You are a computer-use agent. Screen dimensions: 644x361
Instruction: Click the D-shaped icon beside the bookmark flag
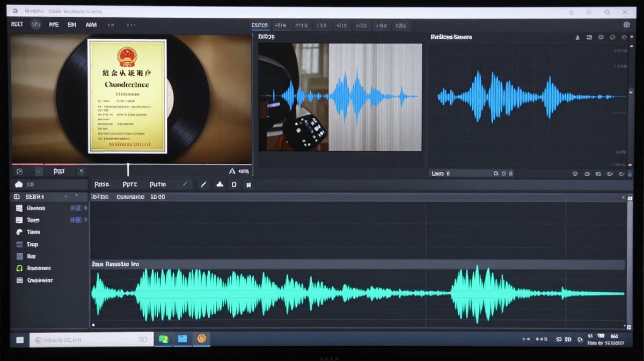[234, 184]
